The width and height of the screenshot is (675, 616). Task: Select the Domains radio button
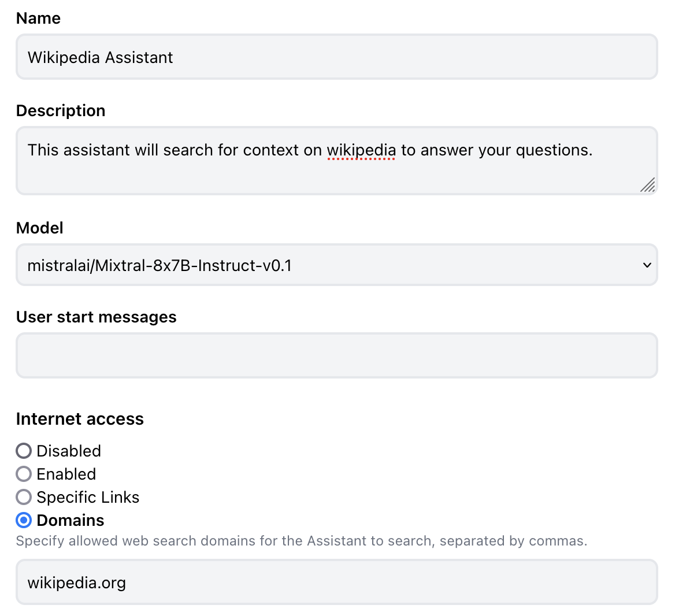click(x=24, y=520)
